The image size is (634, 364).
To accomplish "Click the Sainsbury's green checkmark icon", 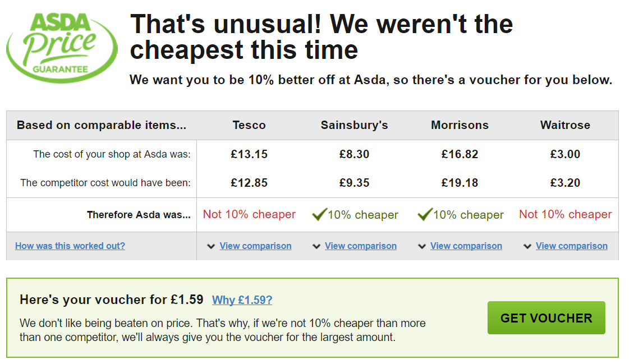I will 319,214.
